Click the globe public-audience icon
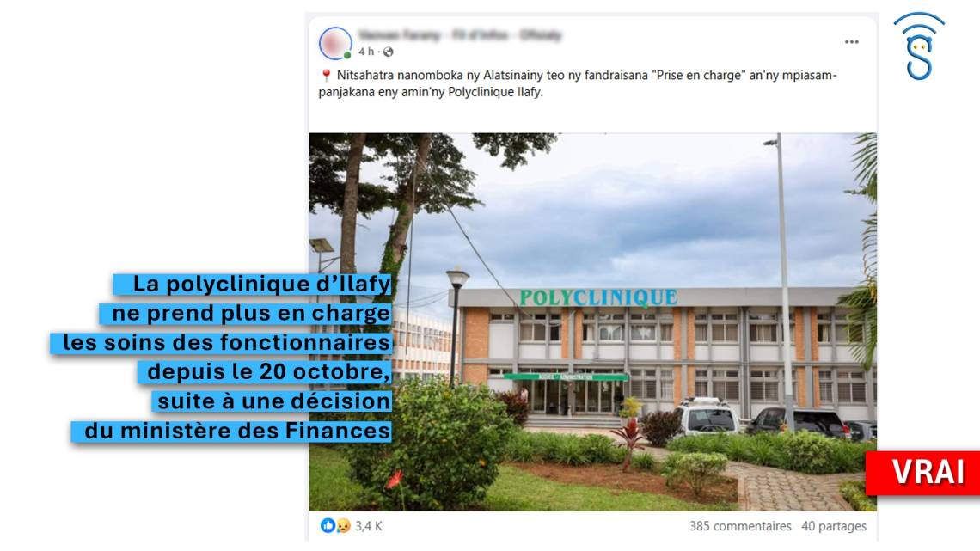 pyautogui.click(x=388, y=52)
